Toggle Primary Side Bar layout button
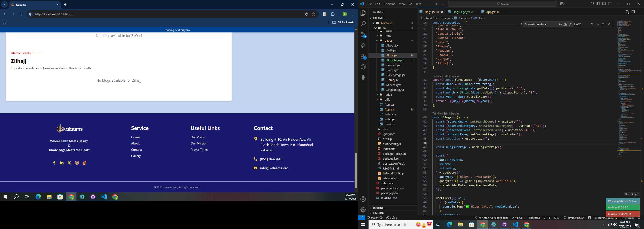The height and width of the screenshot is (229, 644). (x=598, y=4)
